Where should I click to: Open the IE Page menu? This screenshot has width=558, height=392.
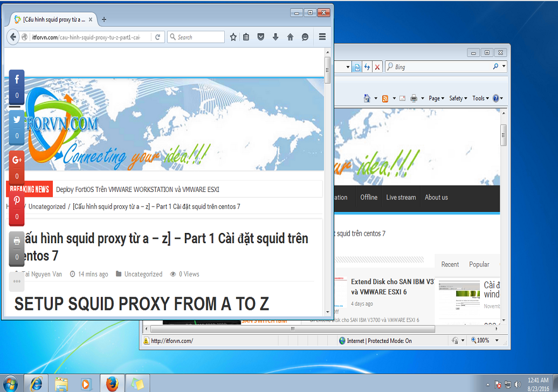tap(436, 98)
